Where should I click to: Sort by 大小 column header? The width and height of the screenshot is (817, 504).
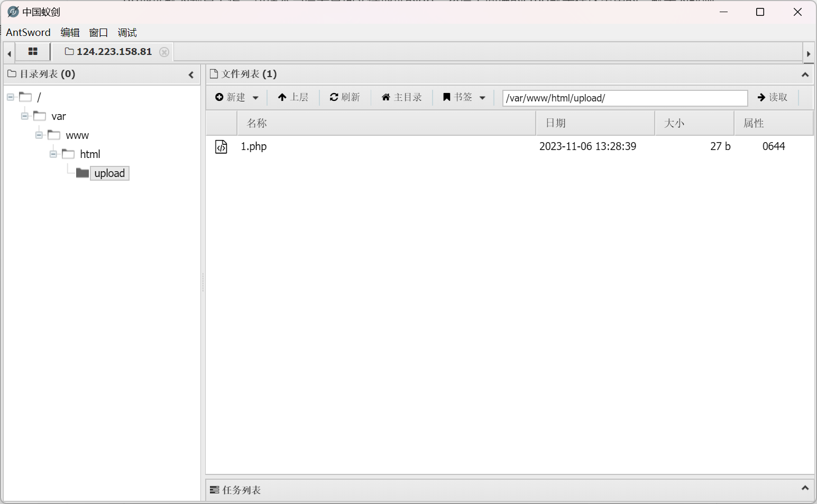[x=695, y=123]
